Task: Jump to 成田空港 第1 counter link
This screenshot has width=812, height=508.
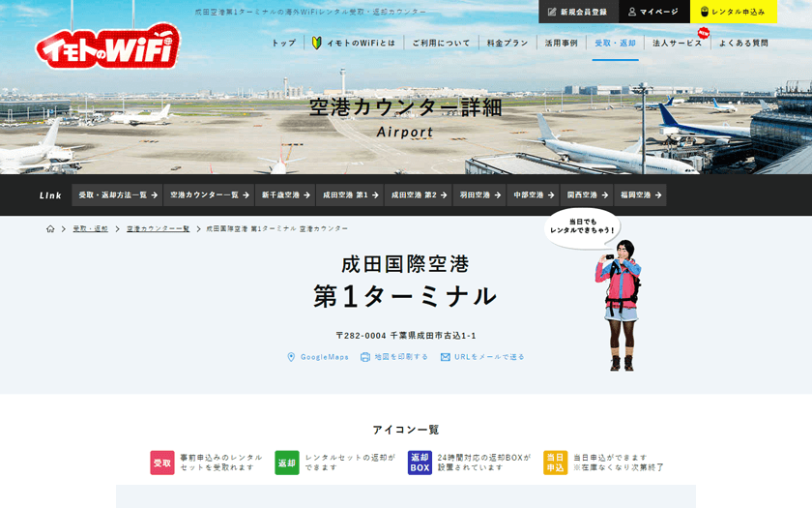Action: pos(350,194)
